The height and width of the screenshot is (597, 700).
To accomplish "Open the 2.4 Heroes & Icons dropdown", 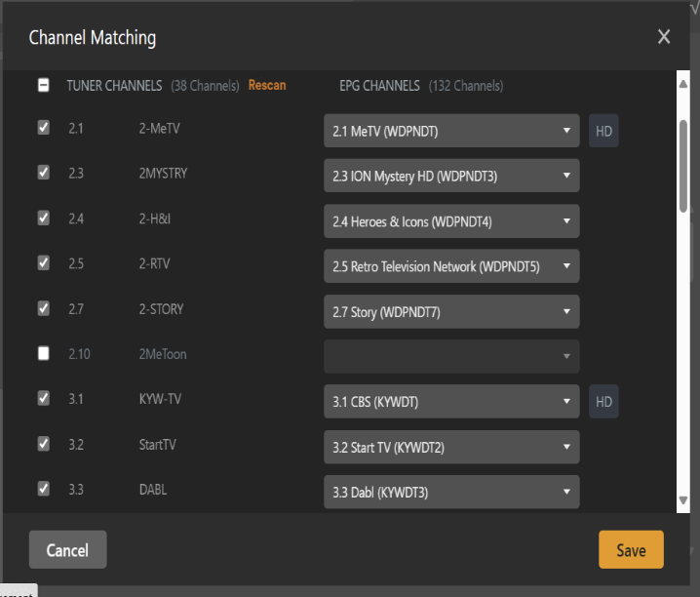I will pos(451,221).
